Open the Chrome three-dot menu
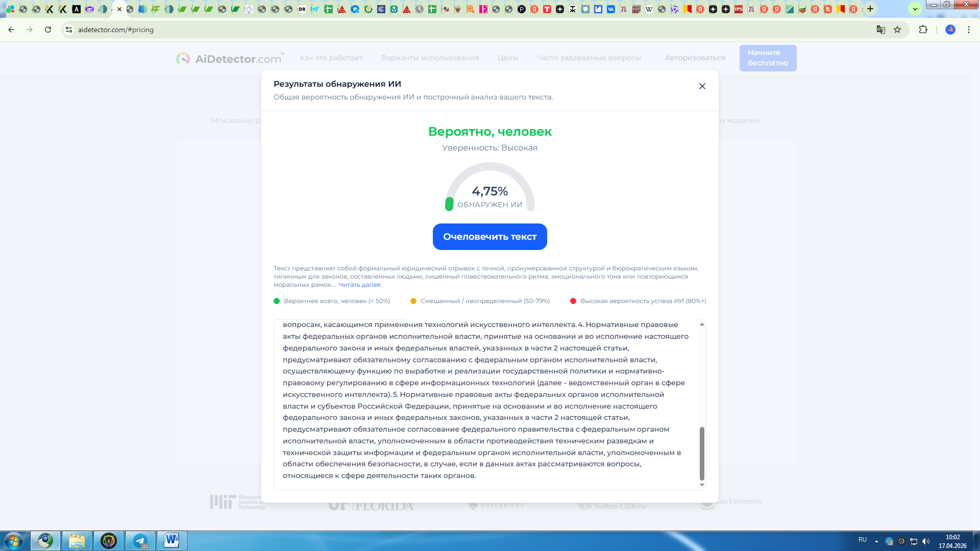Image resolution: width=980 pixels, height=551 pixels. 969,30
